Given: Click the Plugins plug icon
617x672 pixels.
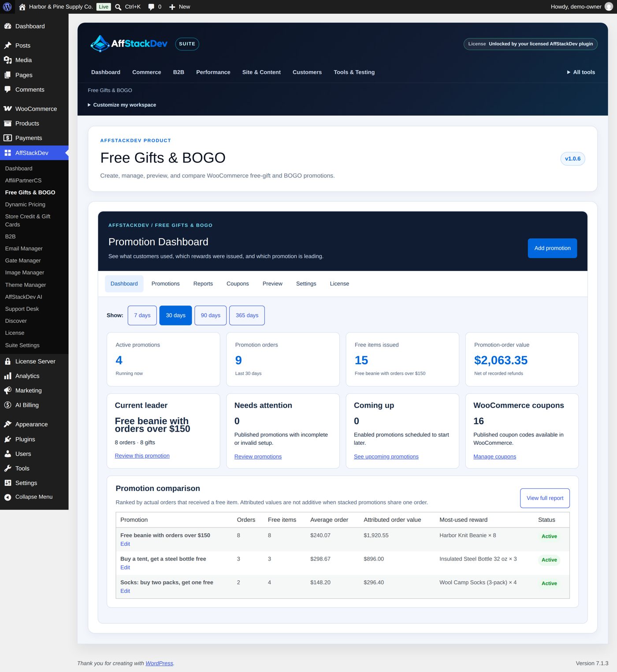Looking at the screenshot, I should pyautogui.click(x=7, y=439).
